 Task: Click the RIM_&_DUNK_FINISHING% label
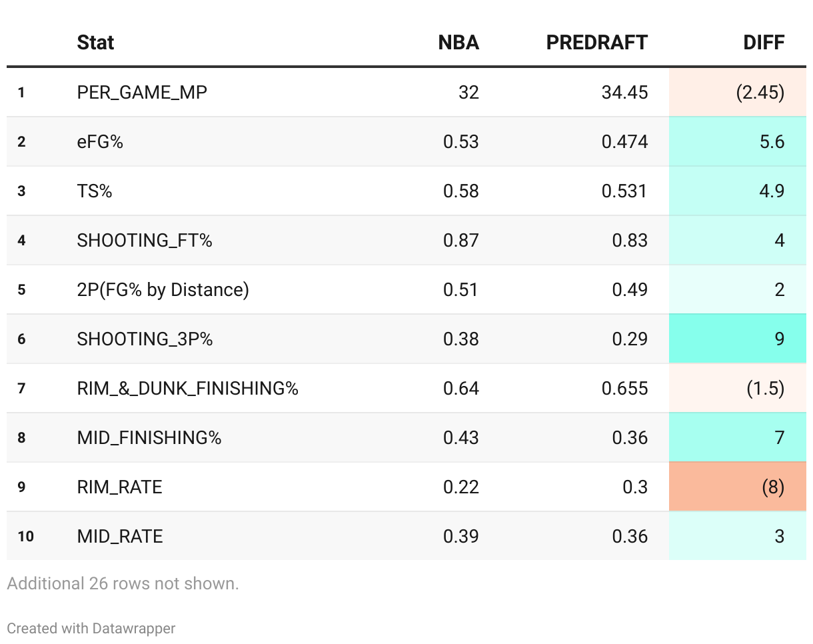[x=187, y=388]
